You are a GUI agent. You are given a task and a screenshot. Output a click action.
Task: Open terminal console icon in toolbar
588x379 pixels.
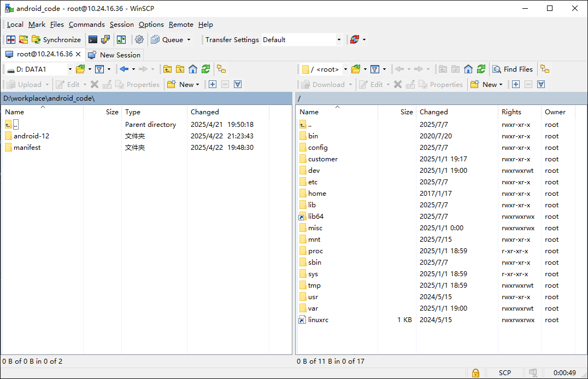[93, 39]
